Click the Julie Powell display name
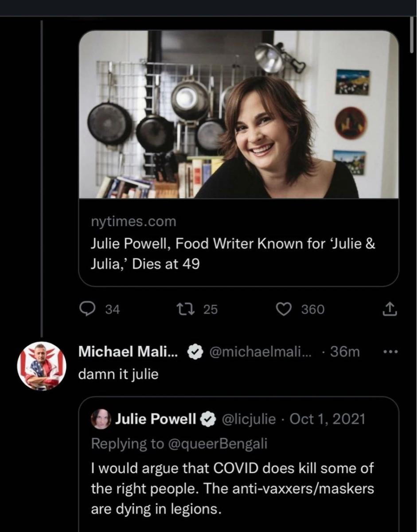The image size is (417, 532). [156, 419]
